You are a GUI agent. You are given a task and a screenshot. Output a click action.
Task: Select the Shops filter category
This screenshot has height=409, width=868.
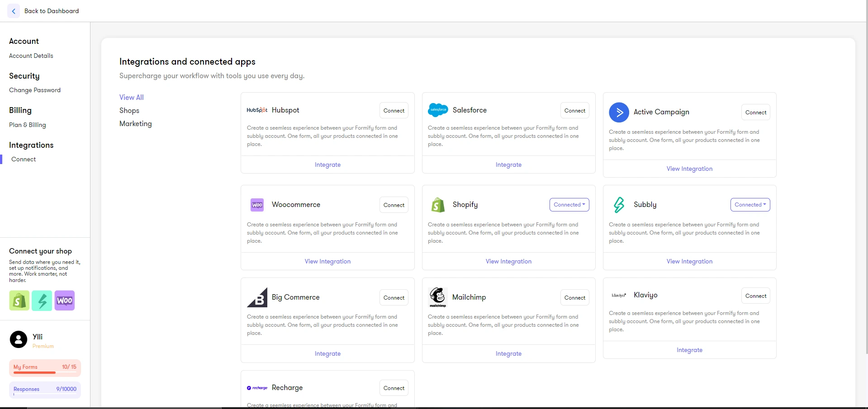tap(129, 111)
